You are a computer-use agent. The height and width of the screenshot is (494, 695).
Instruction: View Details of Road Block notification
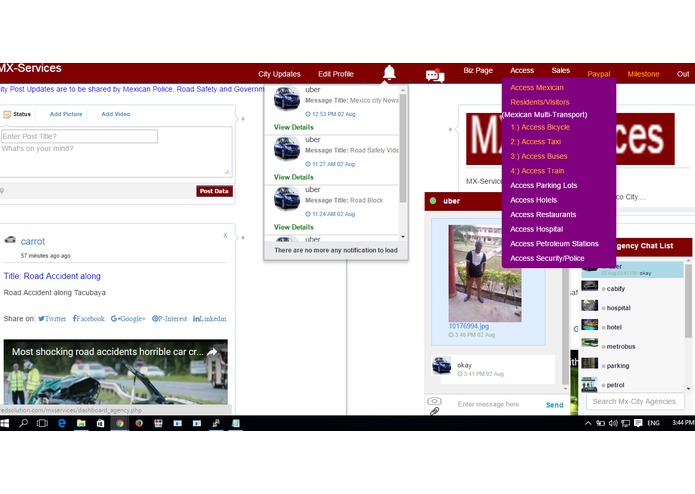(x=293, y=228)
